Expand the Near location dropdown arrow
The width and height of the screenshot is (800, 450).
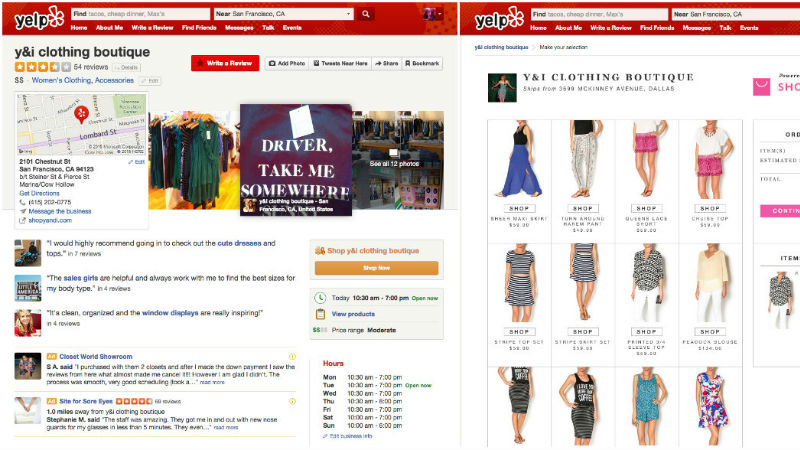(348, 14)
